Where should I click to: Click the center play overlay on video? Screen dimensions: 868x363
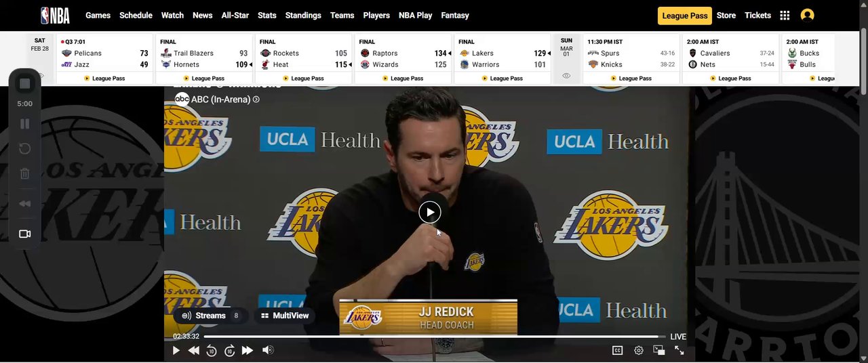click(x=429, y=212)
